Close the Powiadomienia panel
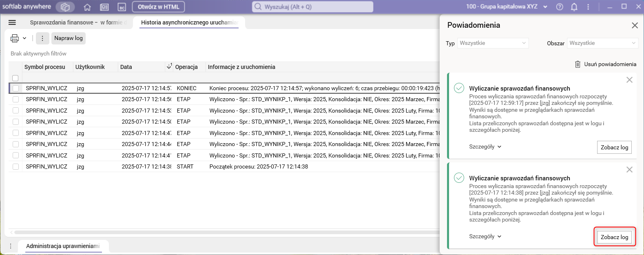Screen dimensions: 644x255 (x=635, y=25)
